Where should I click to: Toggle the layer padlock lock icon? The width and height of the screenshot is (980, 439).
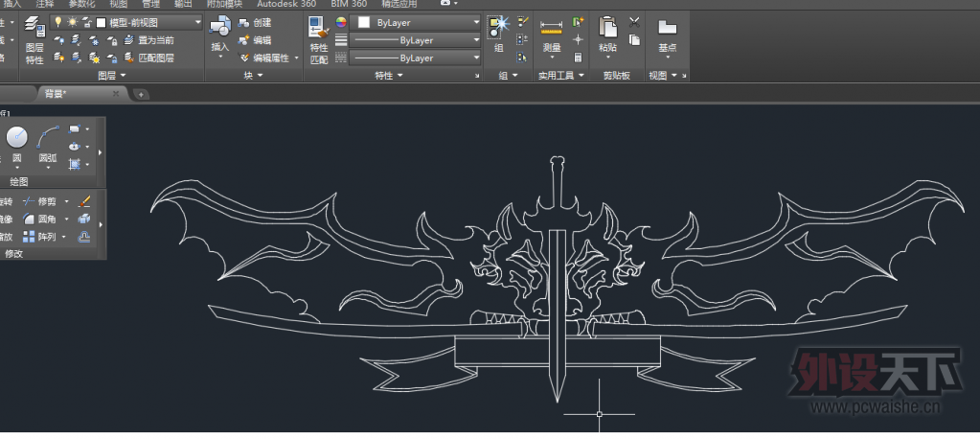click(87, 22)
